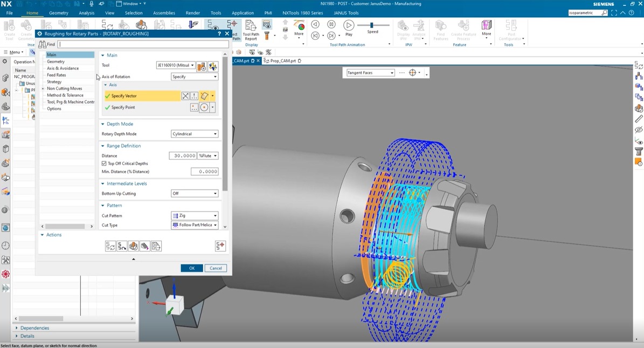Expand the Details panel
This screenshot has width=644, height=348.
tap(17, 337)
